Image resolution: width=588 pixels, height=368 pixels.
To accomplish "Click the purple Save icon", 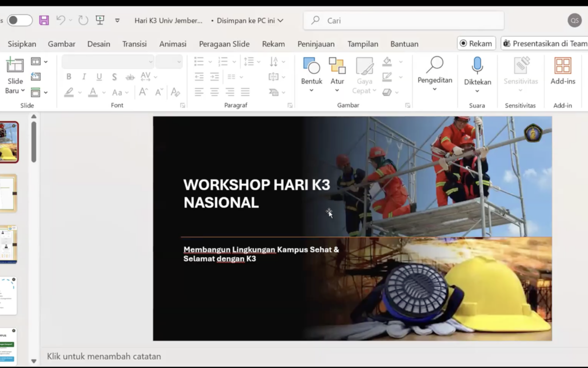I will (x=44, y=20).
